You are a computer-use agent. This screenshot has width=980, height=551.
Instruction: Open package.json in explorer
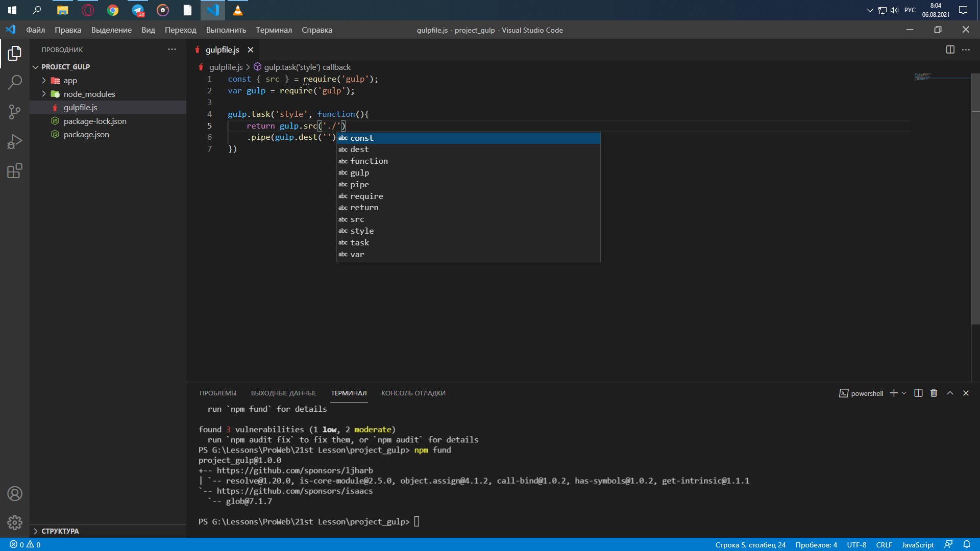click(108, 135)
